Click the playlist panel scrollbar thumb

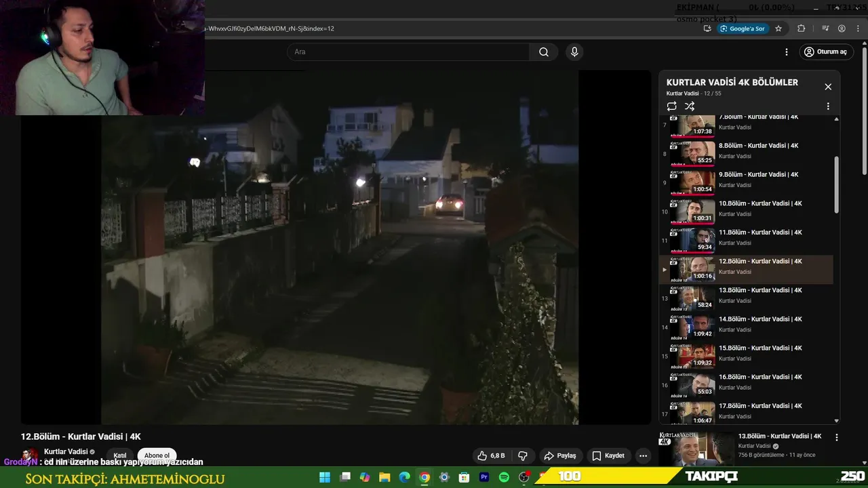click(836, 185)
